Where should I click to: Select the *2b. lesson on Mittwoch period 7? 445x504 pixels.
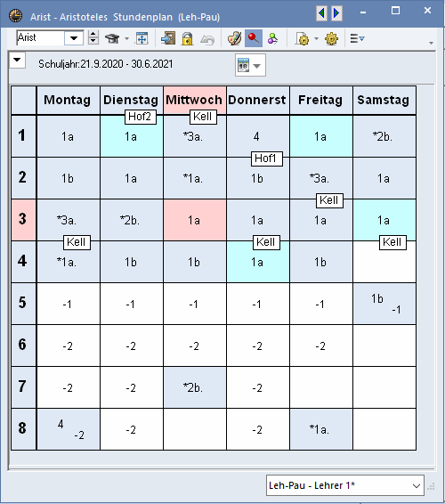(x=195, y=387)
